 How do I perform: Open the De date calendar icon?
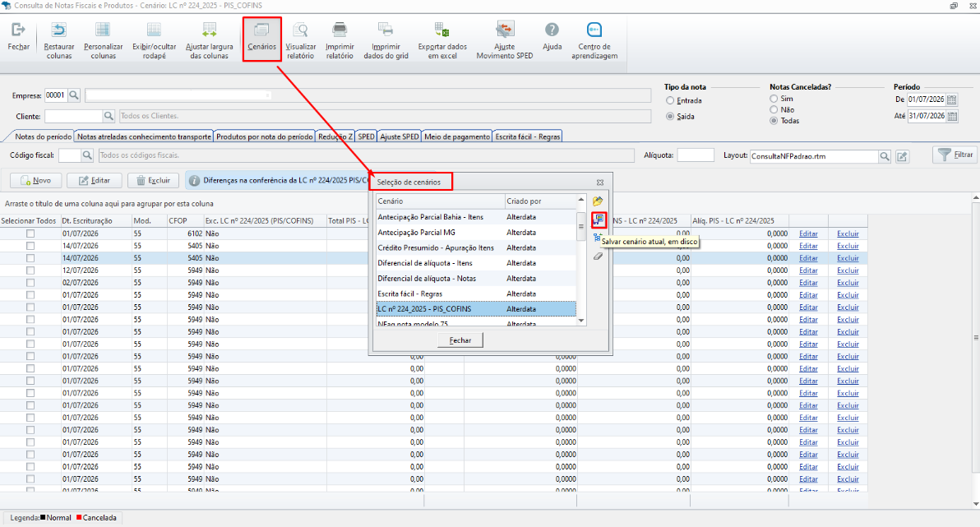[x=952, y=99]
